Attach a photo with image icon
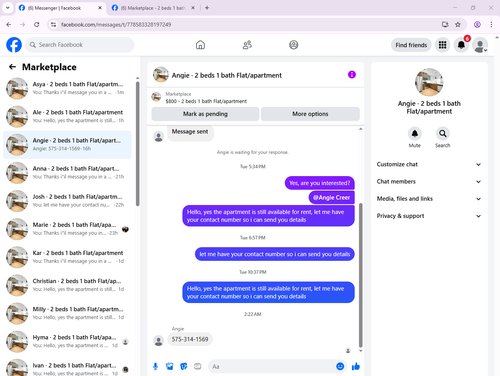Image resolution: width=500 pixels, height=376 pixels. click(x=170, y=367)
